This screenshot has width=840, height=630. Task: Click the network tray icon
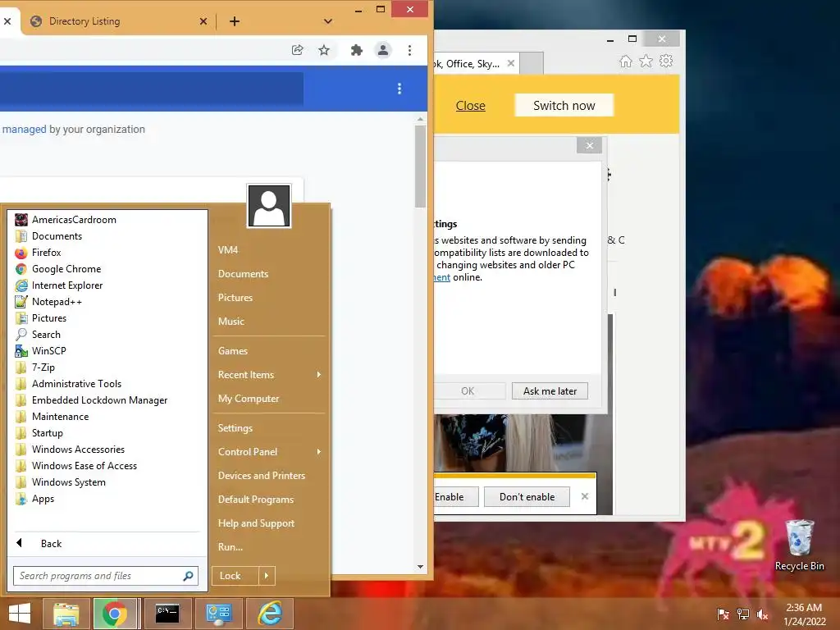[x=743, y=614]
